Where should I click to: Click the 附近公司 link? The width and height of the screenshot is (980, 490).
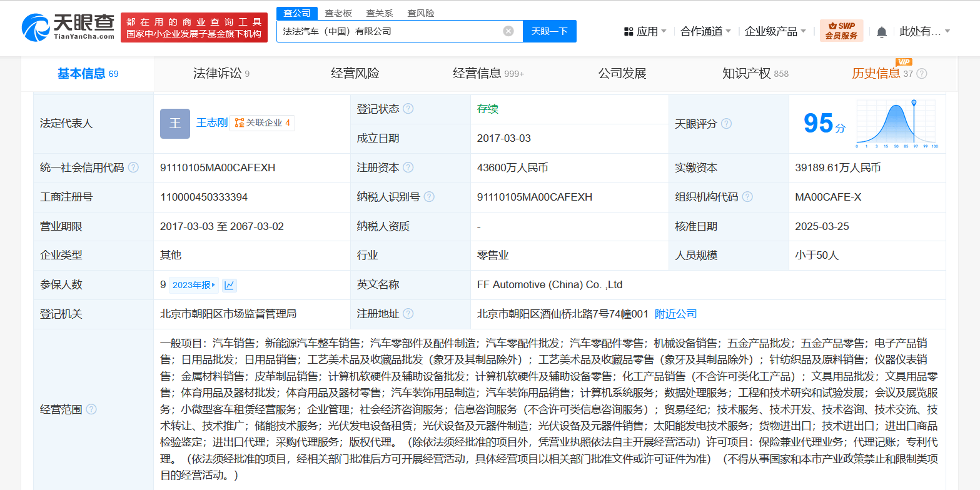click(675, 314)
